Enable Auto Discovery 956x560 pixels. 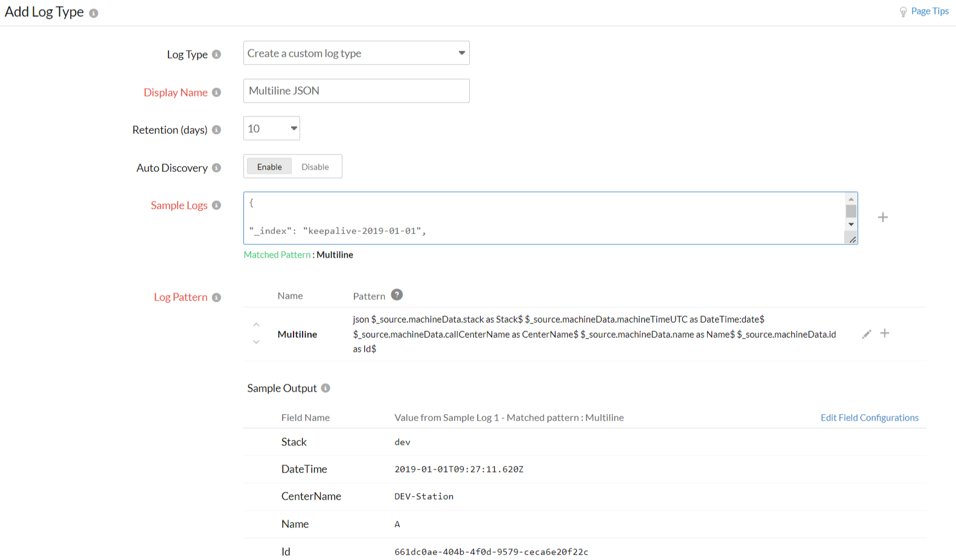269,167
